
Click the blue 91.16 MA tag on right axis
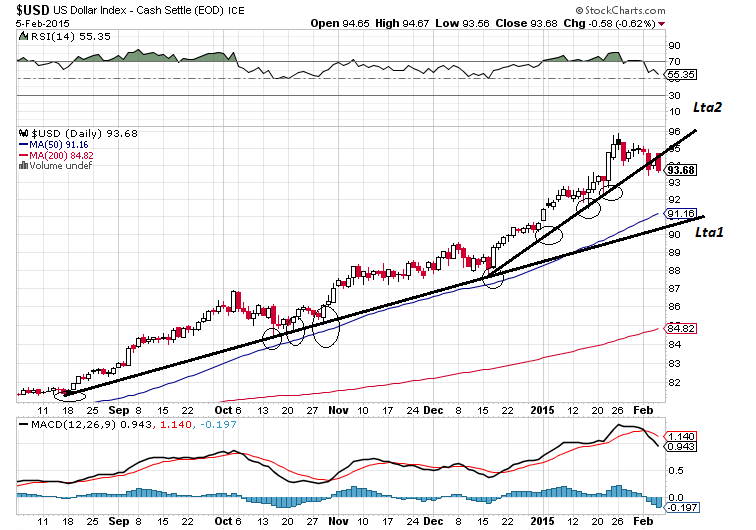(681, 213)
